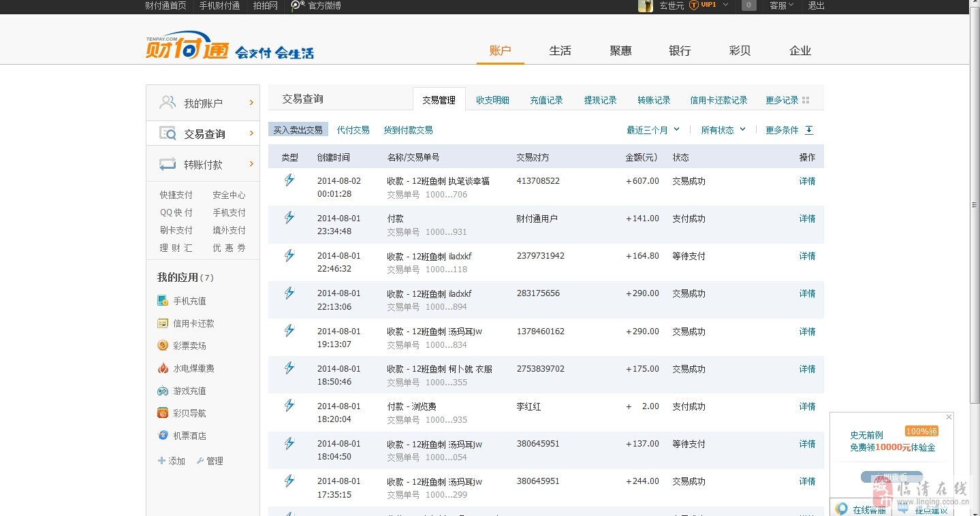Open the 最近三个月 time range dropdown
980x516 pixels.
(653, 130)
